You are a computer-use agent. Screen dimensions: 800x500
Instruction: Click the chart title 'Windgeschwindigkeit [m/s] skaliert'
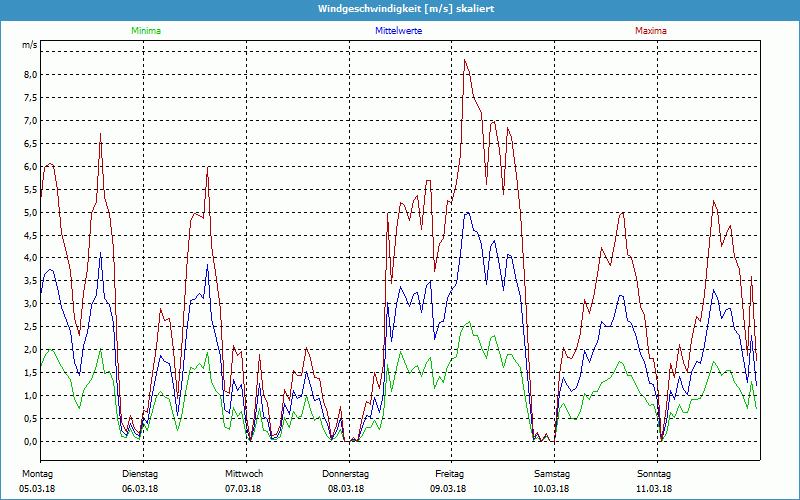coord(406,9)
